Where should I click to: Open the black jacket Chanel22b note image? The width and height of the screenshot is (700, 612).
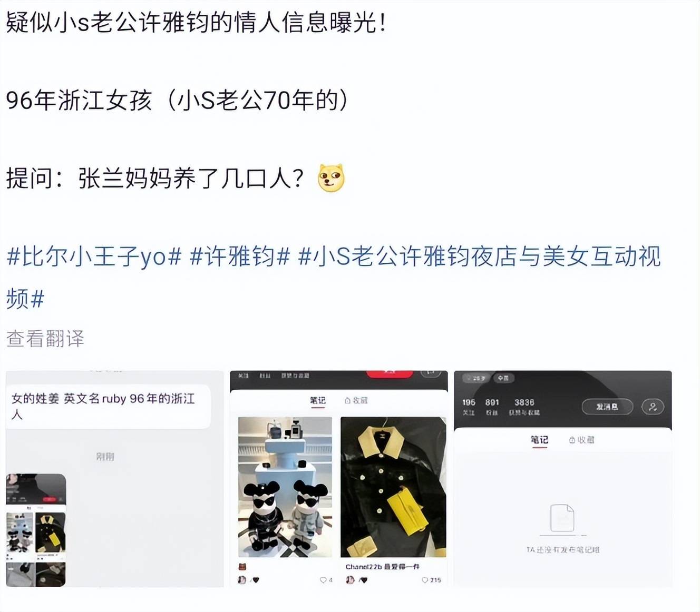click(x=393, y=487)
